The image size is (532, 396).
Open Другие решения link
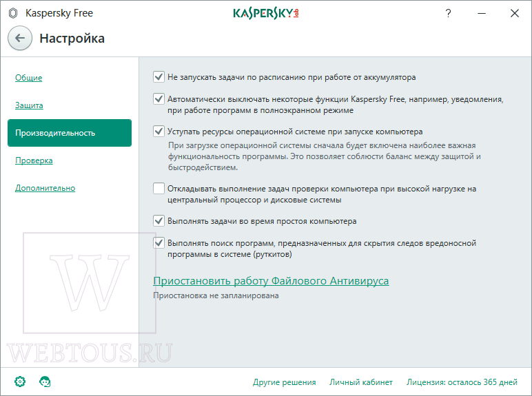285,382
